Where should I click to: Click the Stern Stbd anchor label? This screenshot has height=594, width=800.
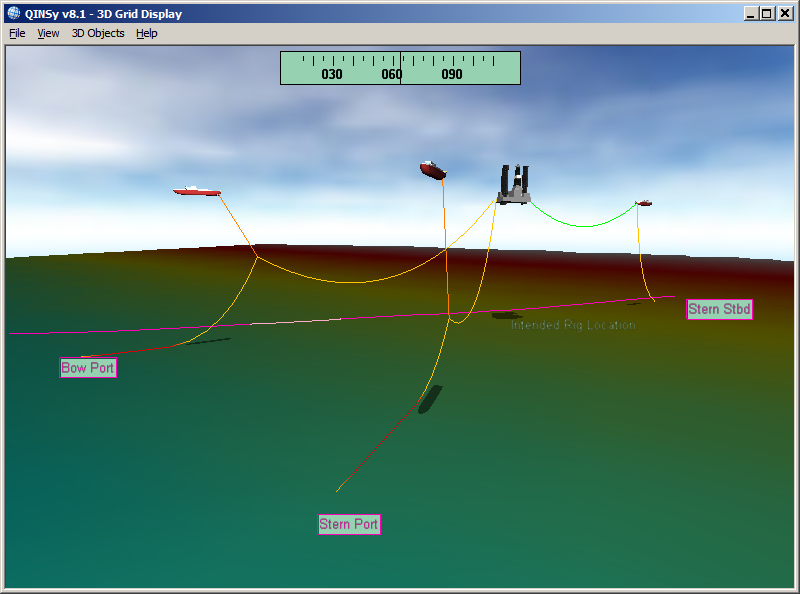tap(719, 309)
